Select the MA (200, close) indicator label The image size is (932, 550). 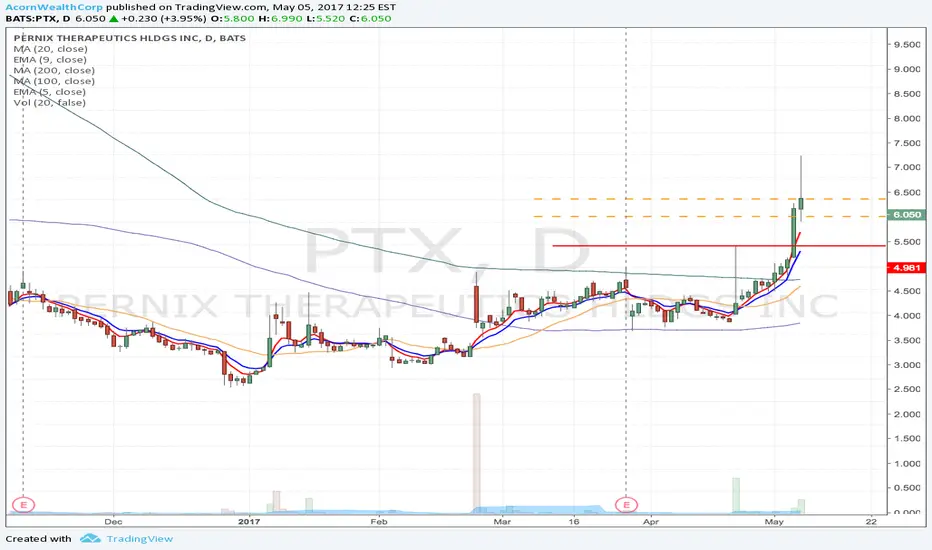pyautogui.click(x=54, y=70)
